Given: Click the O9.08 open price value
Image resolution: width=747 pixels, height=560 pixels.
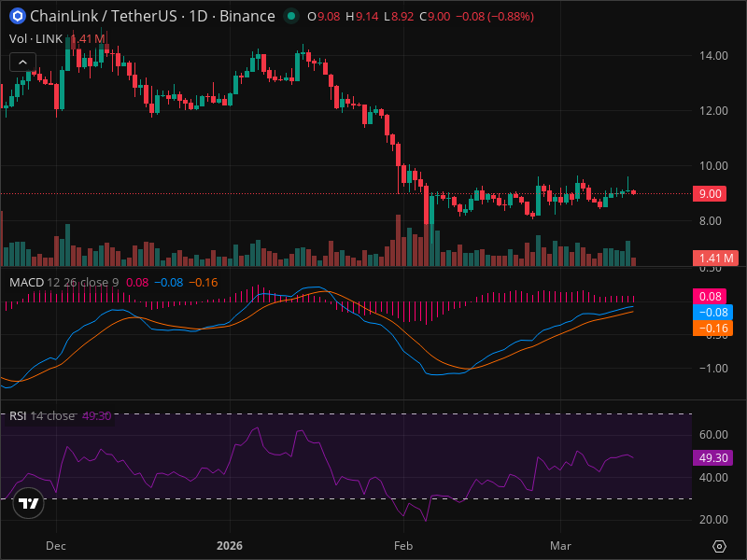Looking at the screenshot, I should tap(323, 17).
